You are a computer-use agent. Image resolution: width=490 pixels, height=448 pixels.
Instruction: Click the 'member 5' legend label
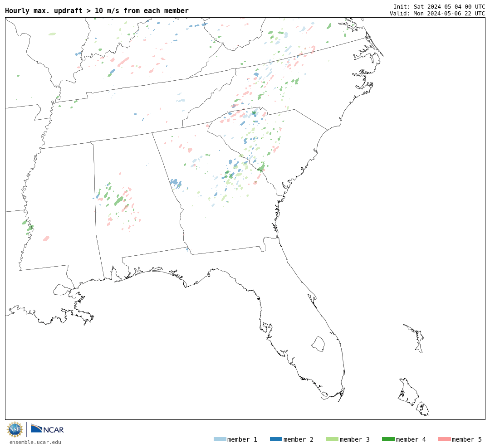pos(467,439)
